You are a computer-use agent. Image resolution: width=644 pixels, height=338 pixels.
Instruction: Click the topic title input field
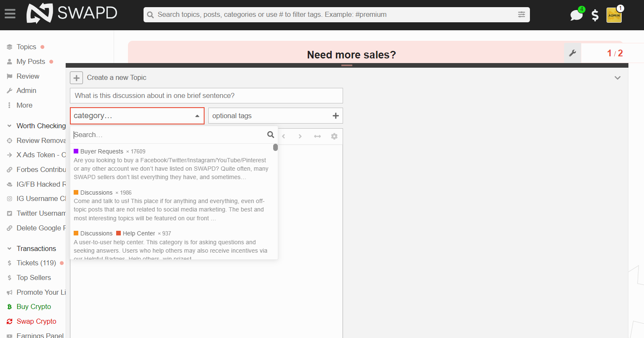pyautogui.click(x=206, y=95)
